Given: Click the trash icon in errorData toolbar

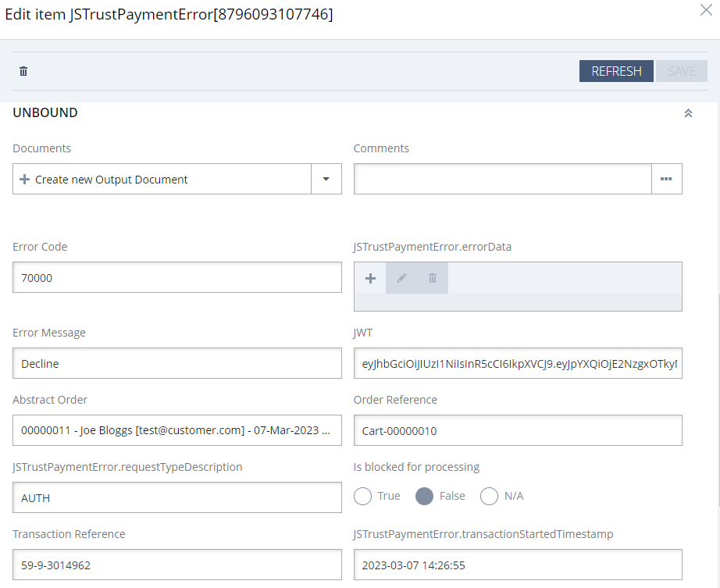Looking at the screenshot, I should [433, 278].
